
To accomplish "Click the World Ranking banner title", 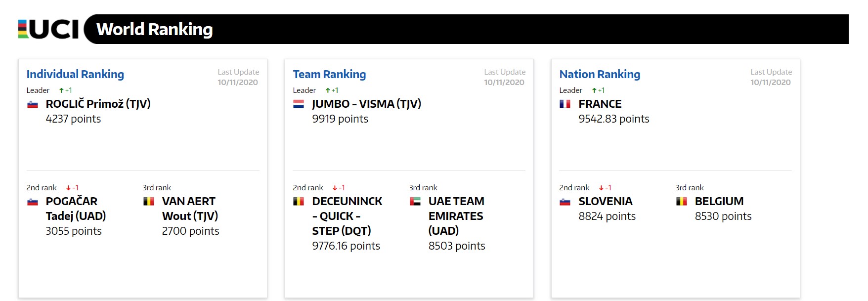I will pyautogui.click(x=155, y=29).
